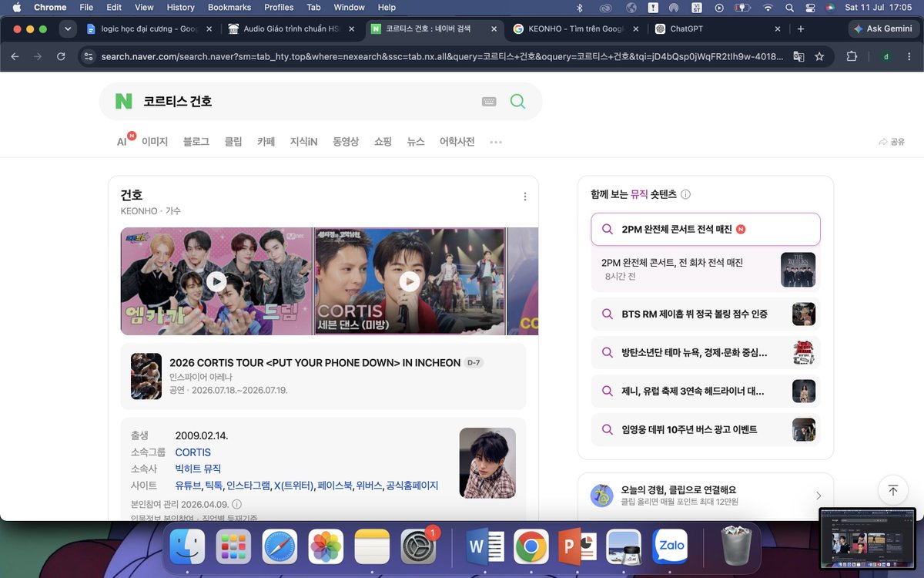This screenshot has width=924, height=578.
Task: Open the on-screen keyboard icon in search bar
Action: coord(489,102)
